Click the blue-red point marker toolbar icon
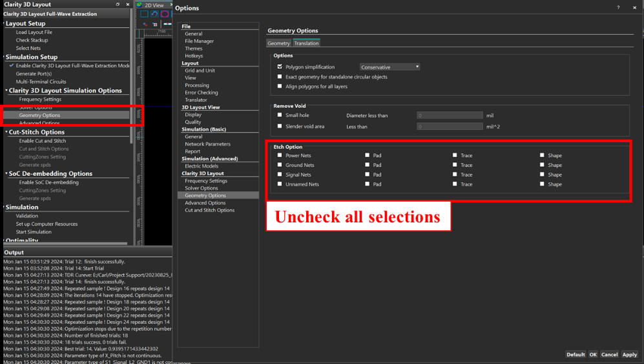 tap(145, 25)
